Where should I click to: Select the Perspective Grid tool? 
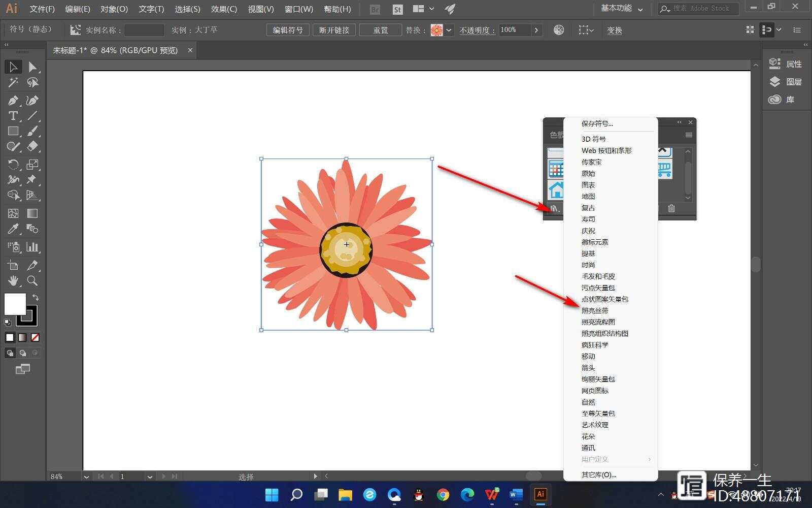coord(32,195)
